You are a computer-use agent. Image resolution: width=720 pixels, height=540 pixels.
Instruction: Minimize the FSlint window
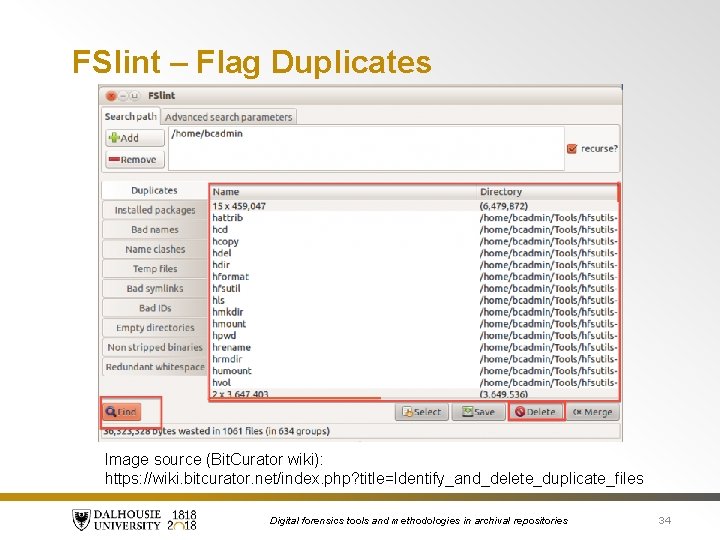[x=123, y=96]
